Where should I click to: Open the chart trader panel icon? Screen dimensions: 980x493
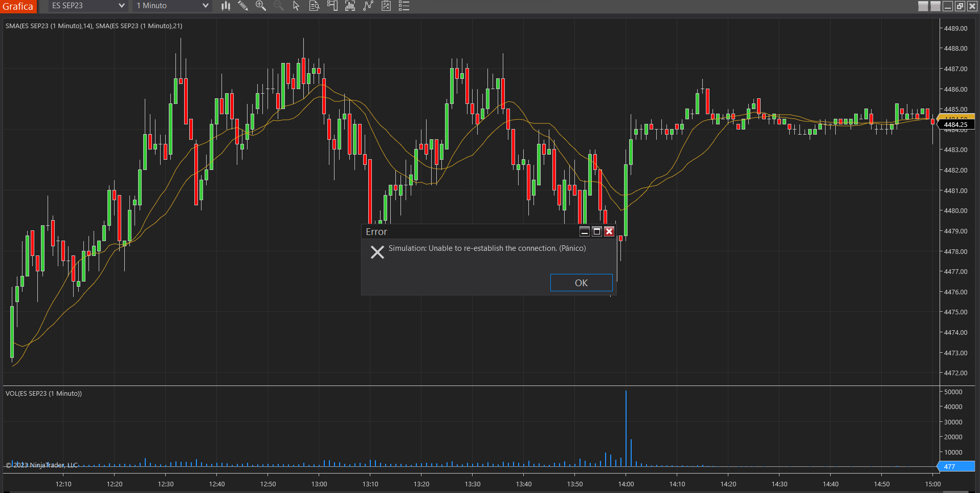pos(332,6)
